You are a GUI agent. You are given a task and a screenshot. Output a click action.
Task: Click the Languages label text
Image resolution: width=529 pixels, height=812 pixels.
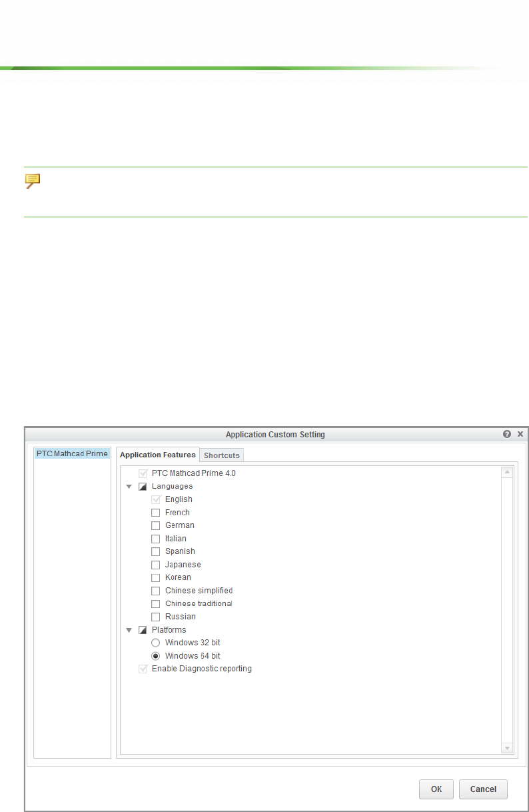(173, 487)
